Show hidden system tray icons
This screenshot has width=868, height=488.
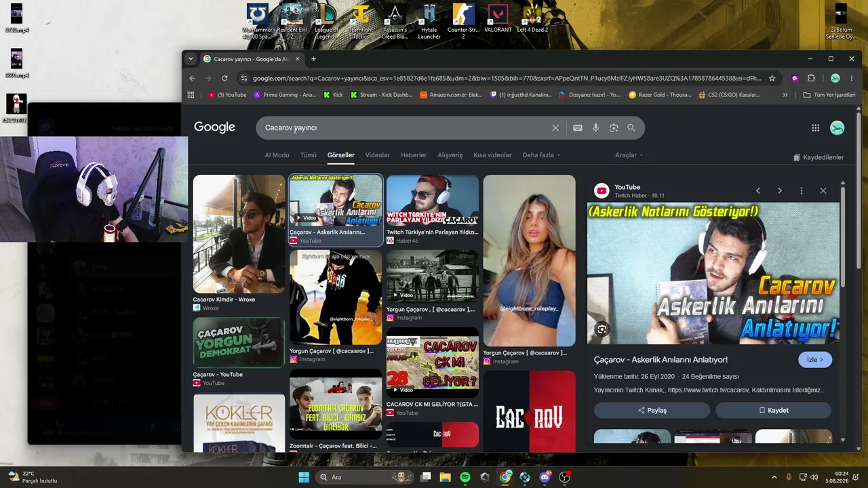[x=774, y=477]
